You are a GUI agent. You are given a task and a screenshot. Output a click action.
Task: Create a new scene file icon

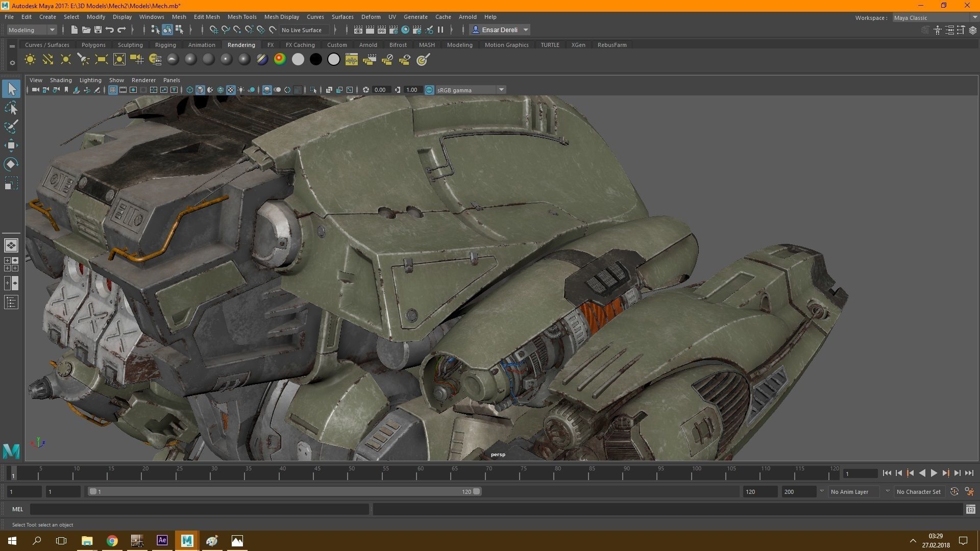(75, 30)
